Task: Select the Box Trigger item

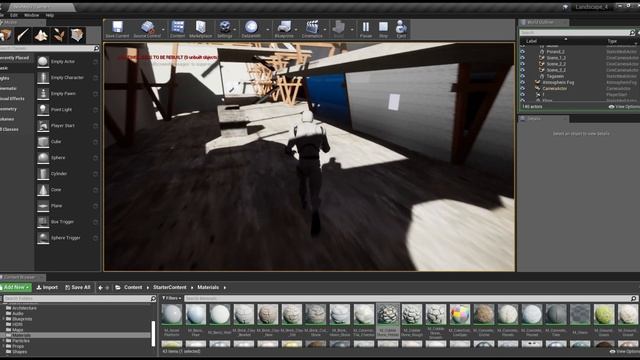Action: (x=67, y=222)
